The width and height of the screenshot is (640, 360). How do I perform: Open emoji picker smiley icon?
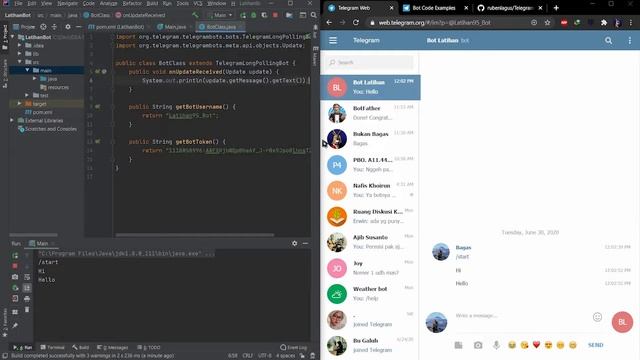coord(597,317)
